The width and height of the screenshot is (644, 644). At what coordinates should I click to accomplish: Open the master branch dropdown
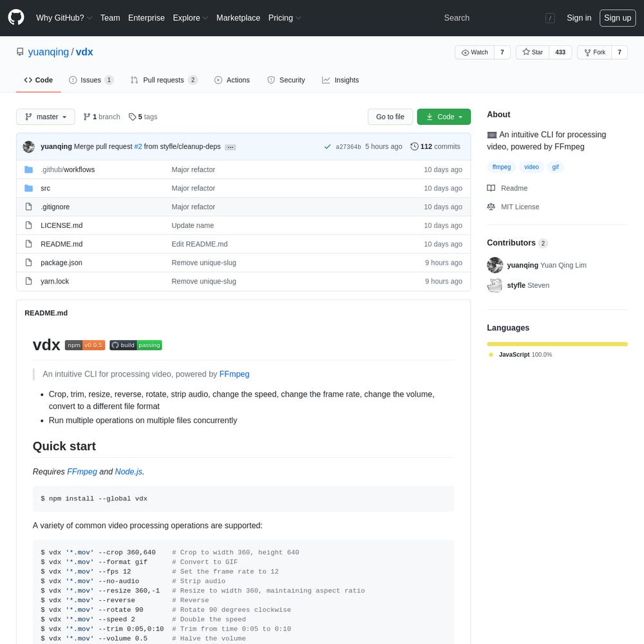(x=46, y=117)
